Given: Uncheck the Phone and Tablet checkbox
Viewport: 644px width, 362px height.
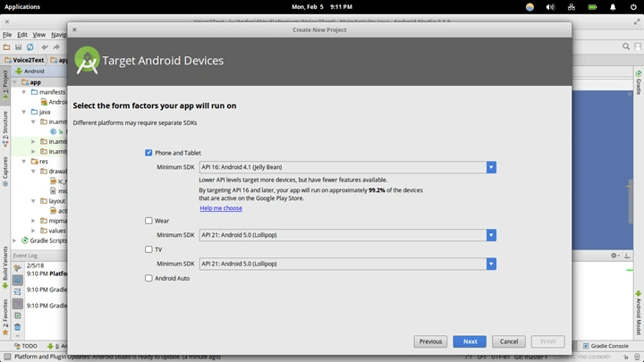Looking at the screenshot, I should 148,153.
